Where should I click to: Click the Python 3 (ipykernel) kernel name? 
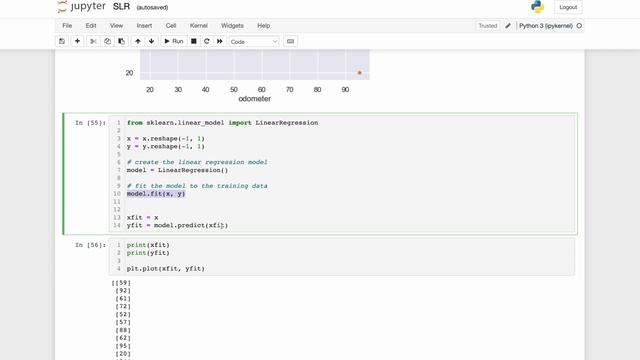546,26
